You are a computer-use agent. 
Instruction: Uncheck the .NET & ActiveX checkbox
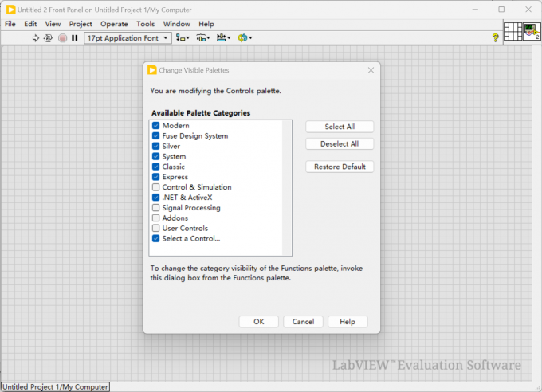[156, 198]
